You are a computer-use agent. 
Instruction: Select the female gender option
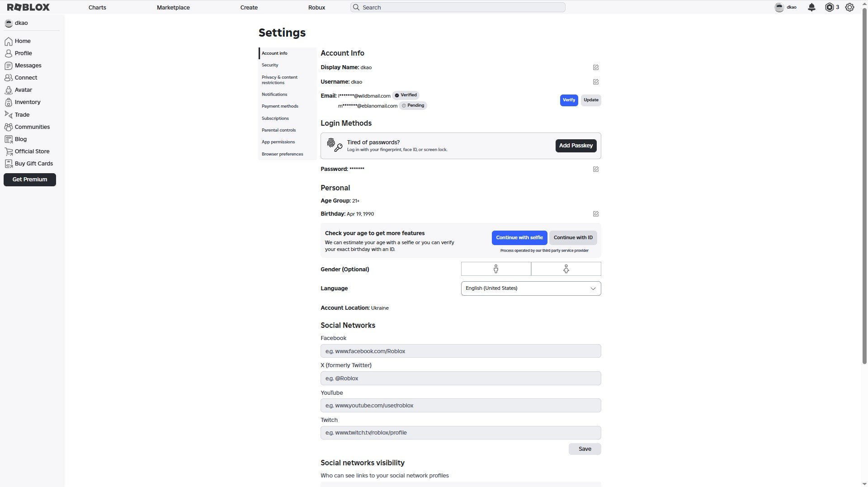coord(566,269)
